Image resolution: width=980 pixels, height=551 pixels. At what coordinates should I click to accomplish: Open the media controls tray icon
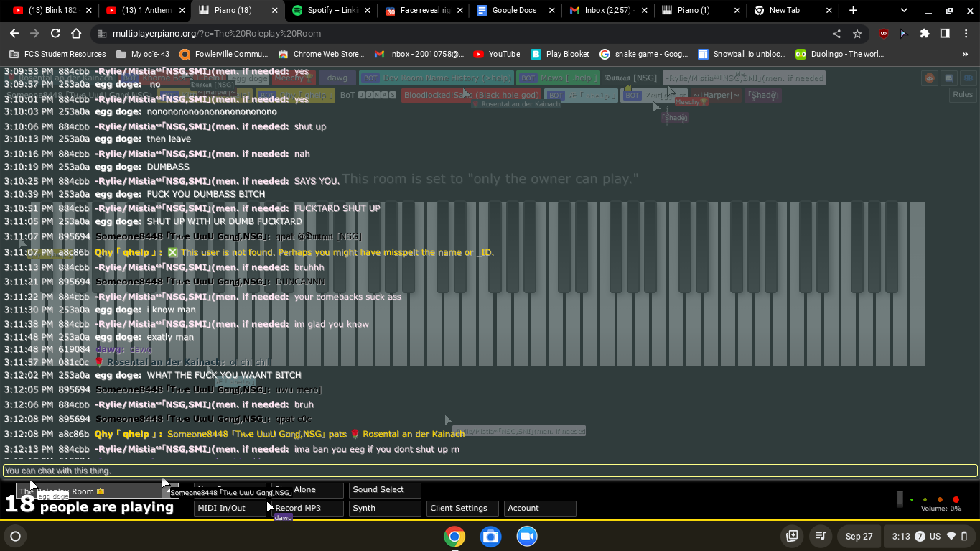pos(821,536)
